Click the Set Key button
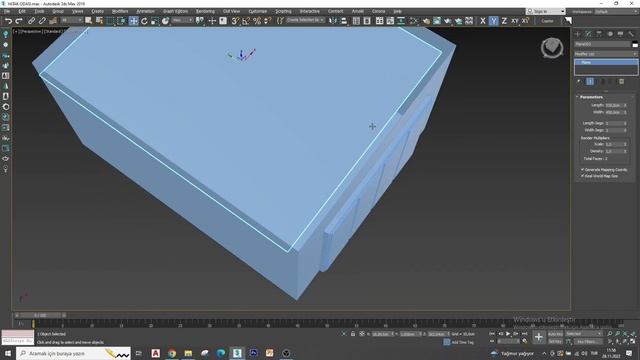This screenshot has height=360, width=640. click(555, 342)
